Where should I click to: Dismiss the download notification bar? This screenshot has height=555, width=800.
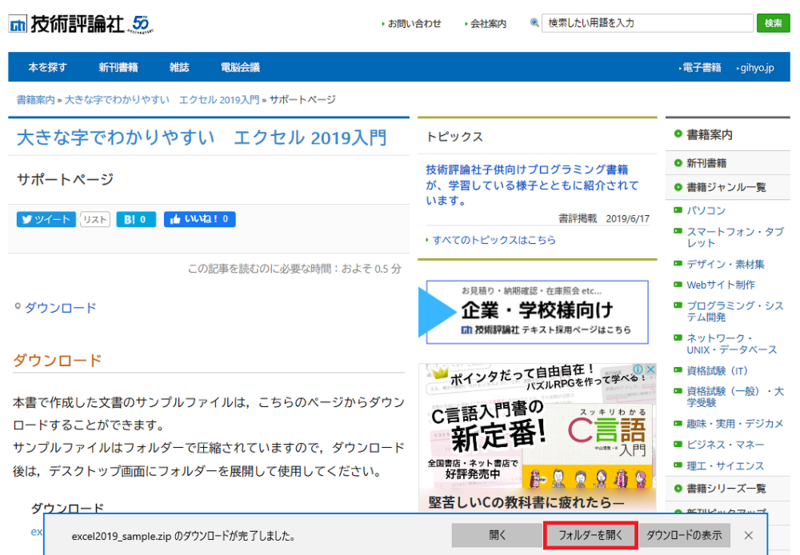click(748, 535)
